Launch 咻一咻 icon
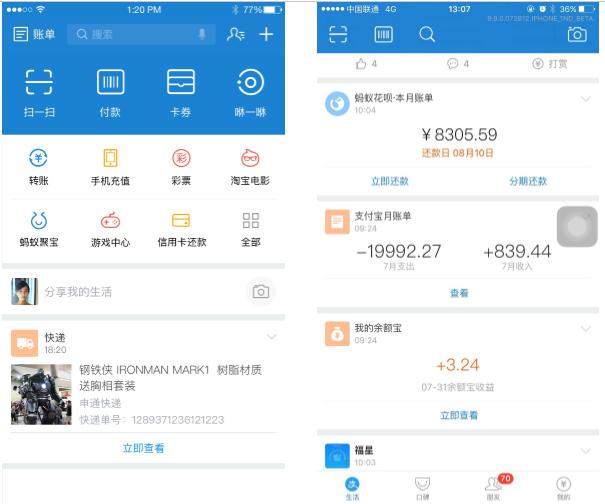 click(250, 93)
